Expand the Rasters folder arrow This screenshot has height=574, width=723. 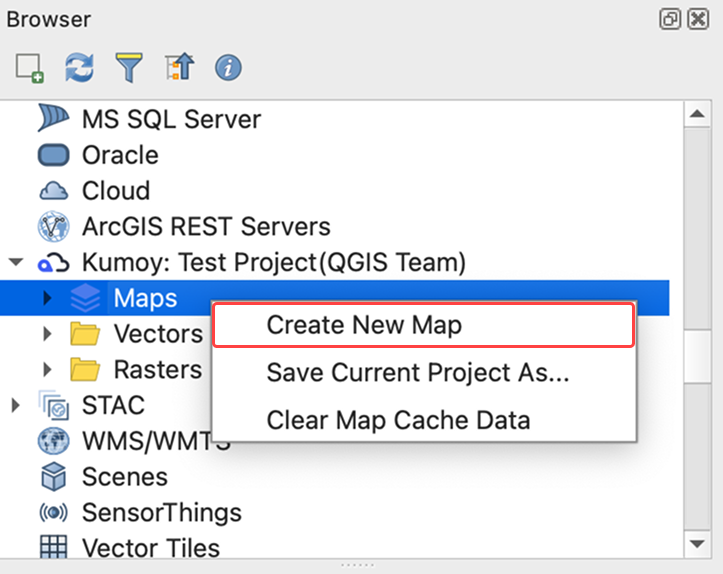coord(47,369)
